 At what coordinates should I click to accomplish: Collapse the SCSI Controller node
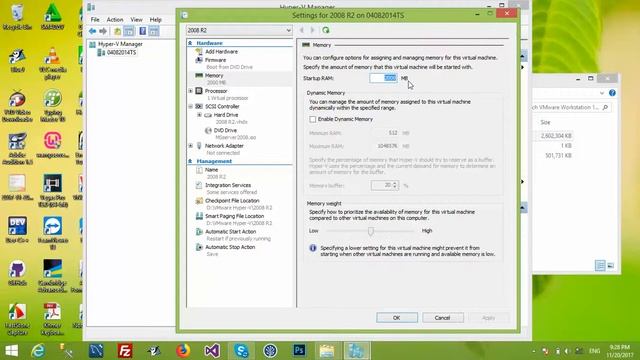[x=191, y=107]
